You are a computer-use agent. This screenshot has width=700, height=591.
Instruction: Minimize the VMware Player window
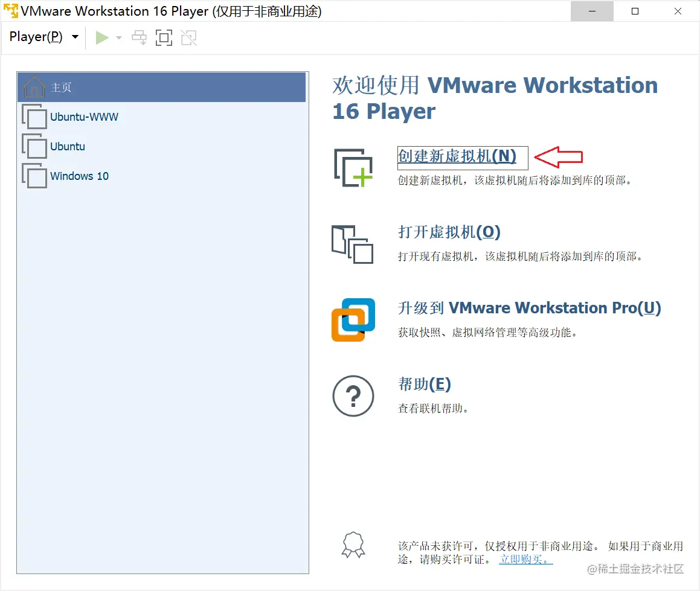click(x=592, y=11)
